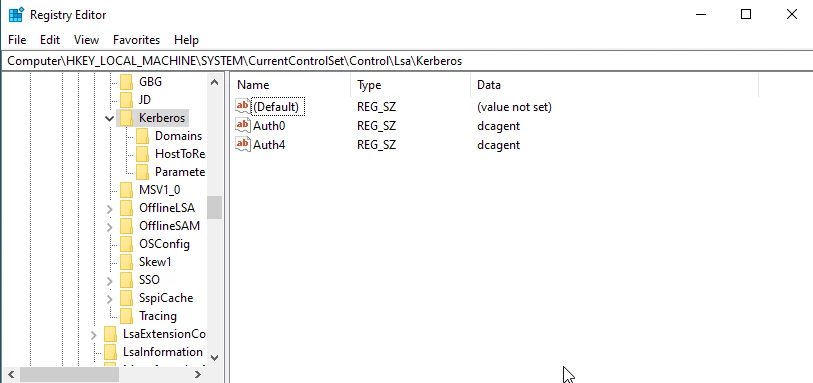Click the Type column header

coord(411,85)
